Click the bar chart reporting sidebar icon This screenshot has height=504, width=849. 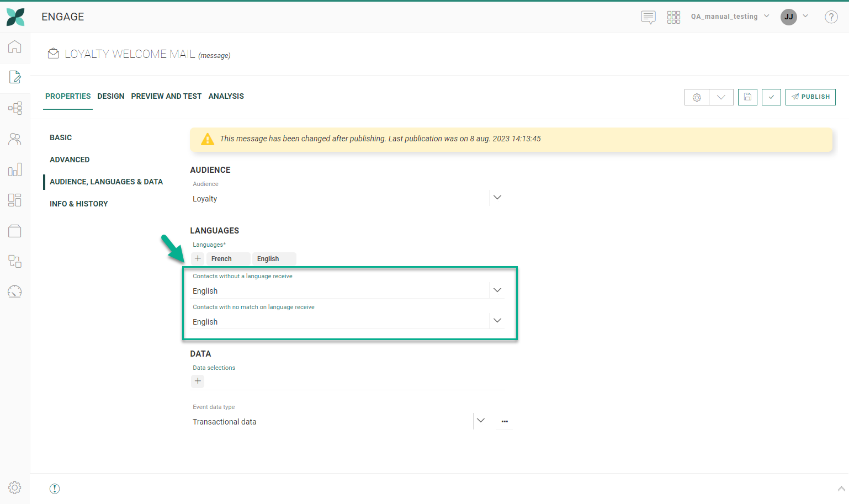(x=15, y=169)
